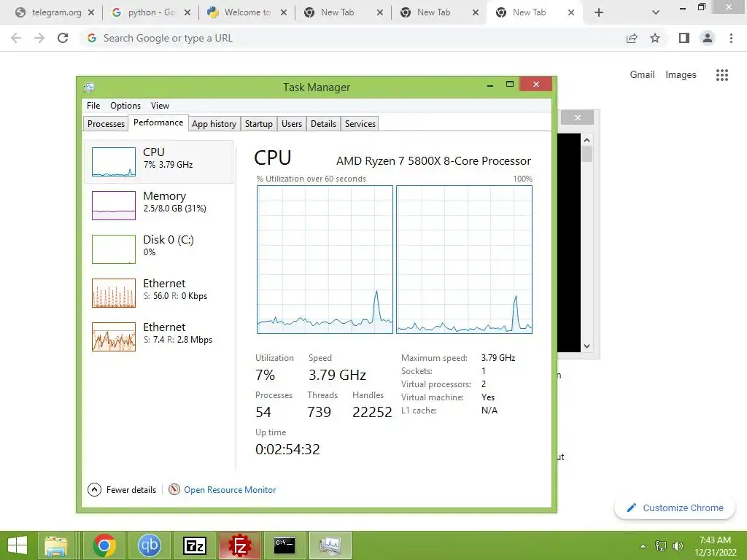
Task: Toggle Chrome side panel icon
Action: coord(684,38)
